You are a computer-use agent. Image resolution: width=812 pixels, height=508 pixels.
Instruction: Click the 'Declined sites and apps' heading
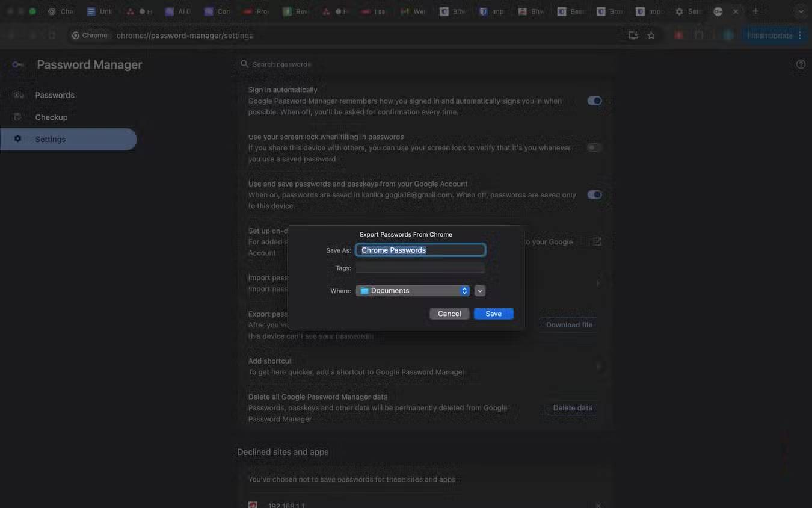[x=283, y=452]
